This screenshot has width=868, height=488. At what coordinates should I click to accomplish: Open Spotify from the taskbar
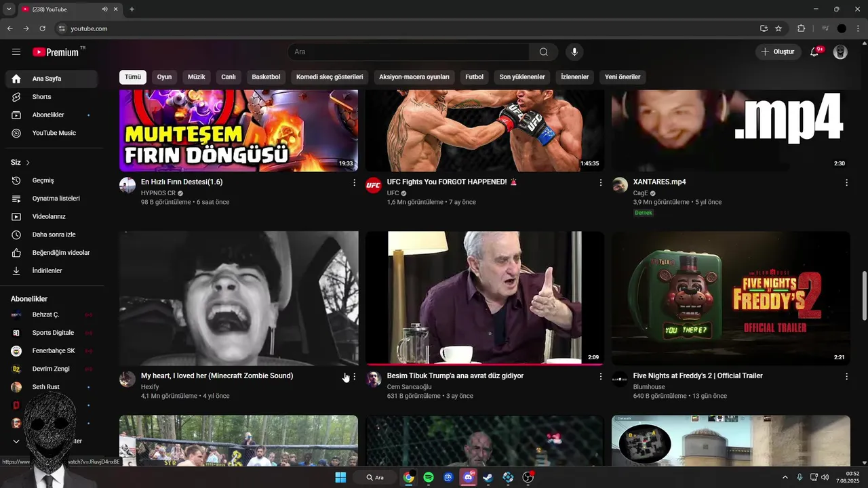[429, 477]
